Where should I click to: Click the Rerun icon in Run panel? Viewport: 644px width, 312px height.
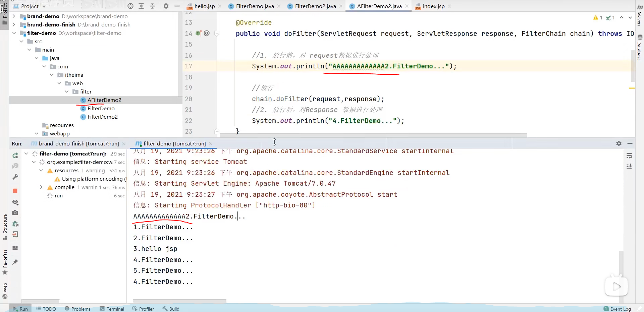click(x=15, y=155)
